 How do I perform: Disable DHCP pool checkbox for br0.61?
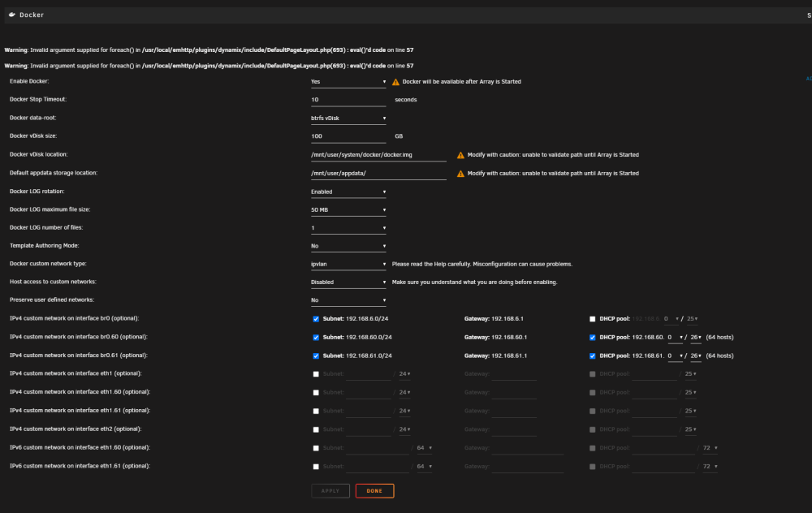(x=593, y=356)
